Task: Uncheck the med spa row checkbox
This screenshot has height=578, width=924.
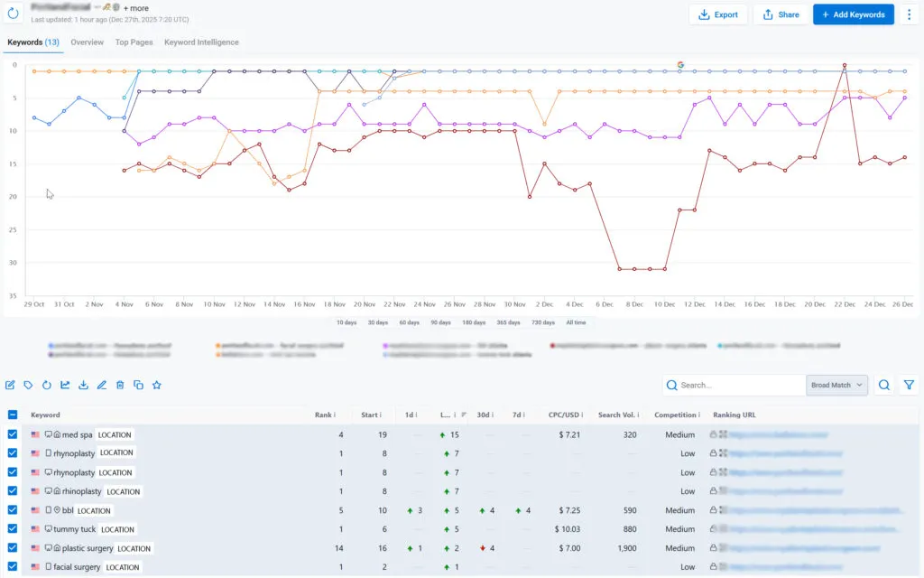Action: pyautogui.click(x=13, y=434)
